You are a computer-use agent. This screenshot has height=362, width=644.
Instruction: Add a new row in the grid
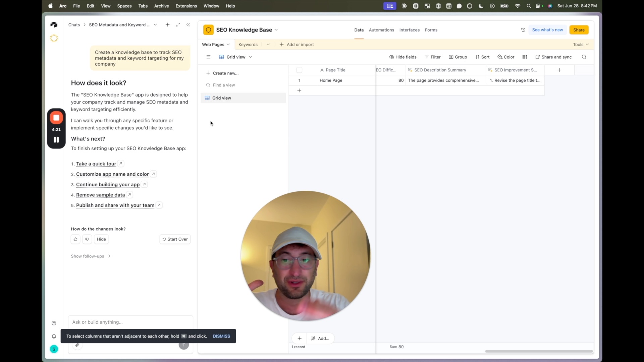coord(299,90)
